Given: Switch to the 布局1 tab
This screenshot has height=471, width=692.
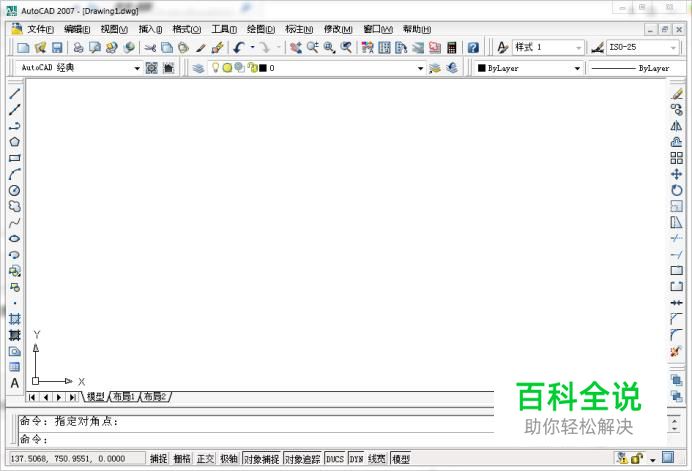Looking at the screenshot, I should click(x=124, y=396).
